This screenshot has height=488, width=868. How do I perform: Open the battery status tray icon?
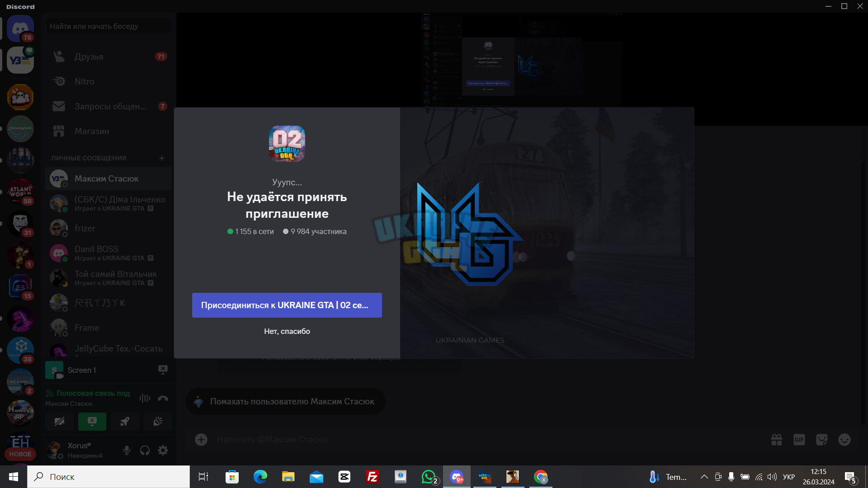click(745, 477)
